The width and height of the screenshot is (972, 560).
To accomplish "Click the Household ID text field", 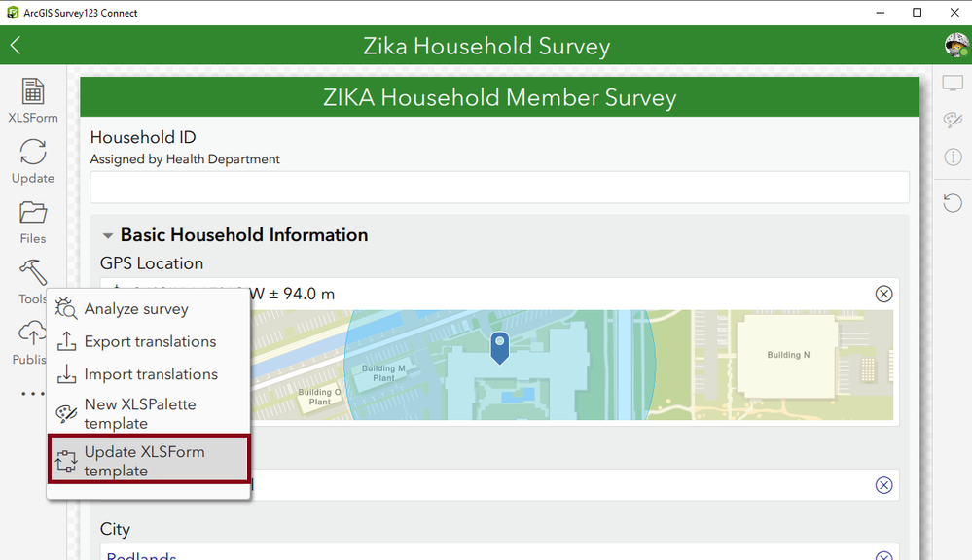I will coord(499,187).
